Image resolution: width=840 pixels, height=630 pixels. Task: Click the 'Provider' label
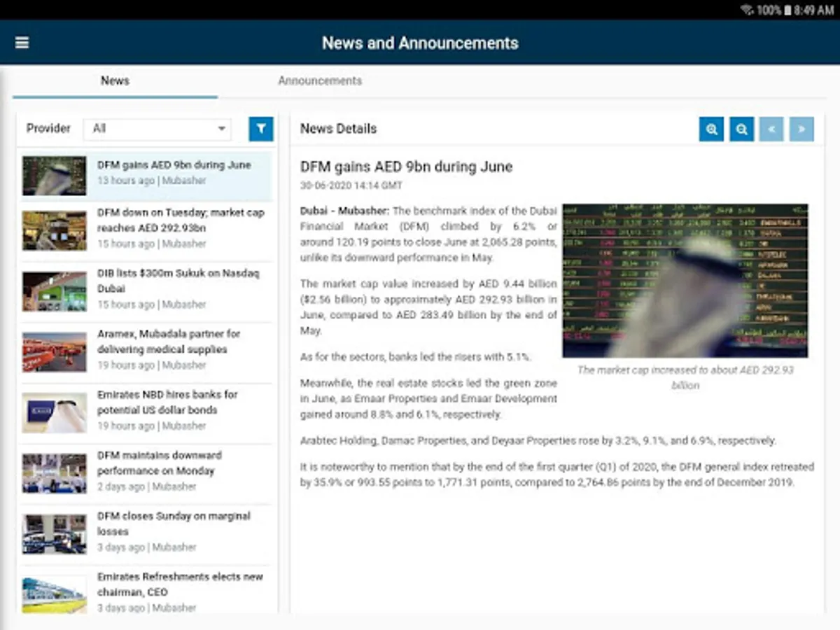(x=48, y=128)
